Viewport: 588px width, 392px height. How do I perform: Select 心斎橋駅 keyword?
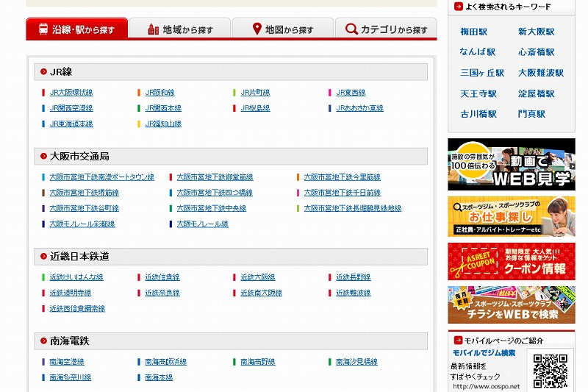[537, 52]
